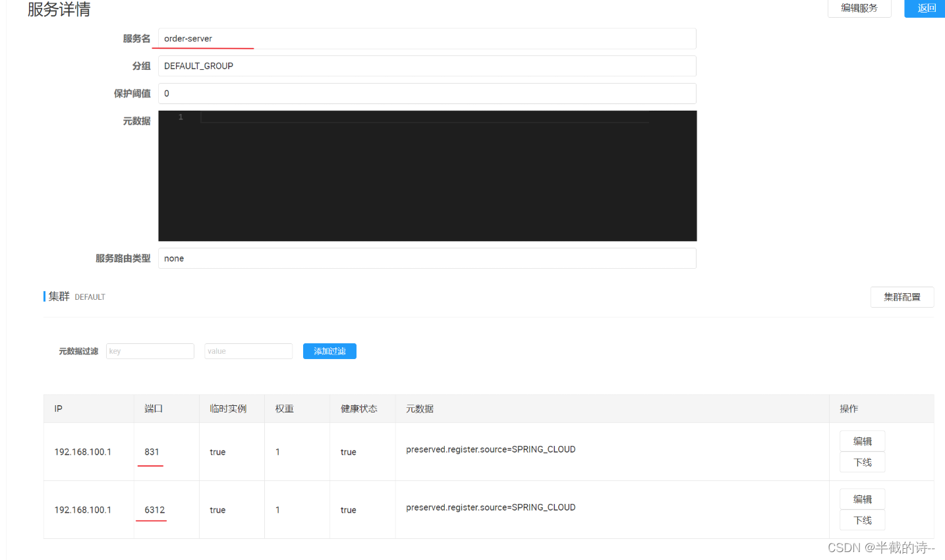Click the 健康状态 column header
Viewport: 945px width, 560px height.
pos(359,408)
